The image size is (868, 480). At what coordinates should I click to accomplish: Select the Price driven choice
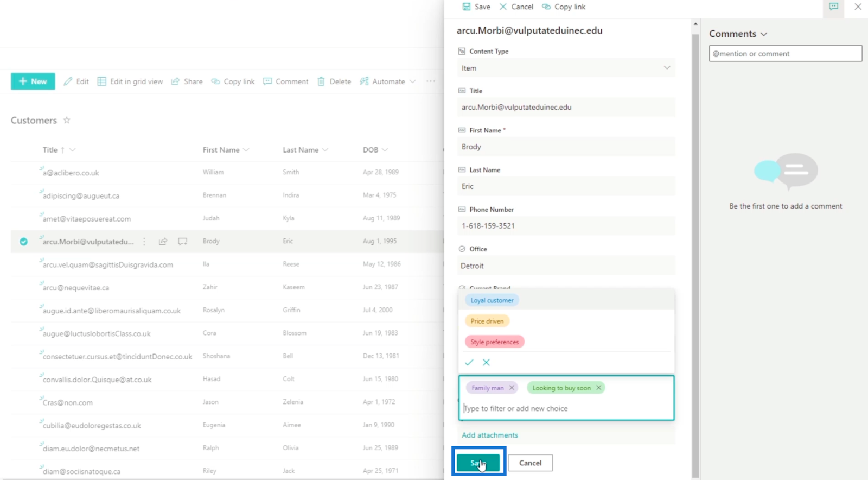point(487,321)
